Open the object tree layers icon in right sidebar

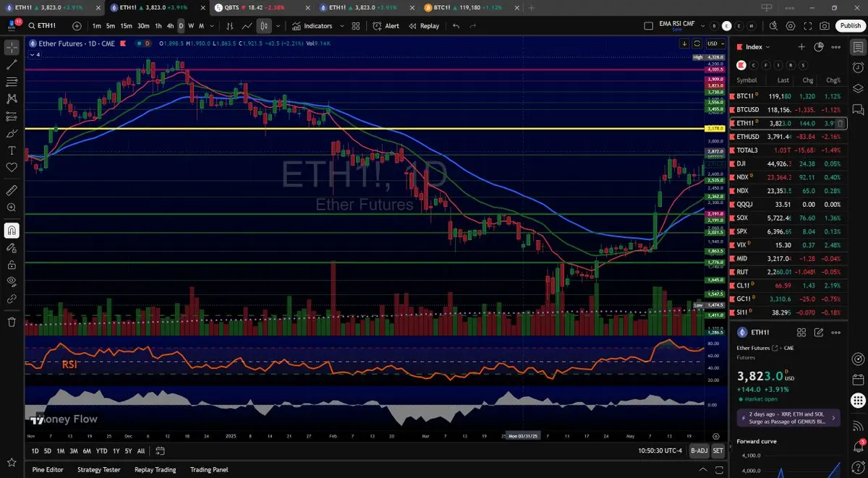coord(857,89)
